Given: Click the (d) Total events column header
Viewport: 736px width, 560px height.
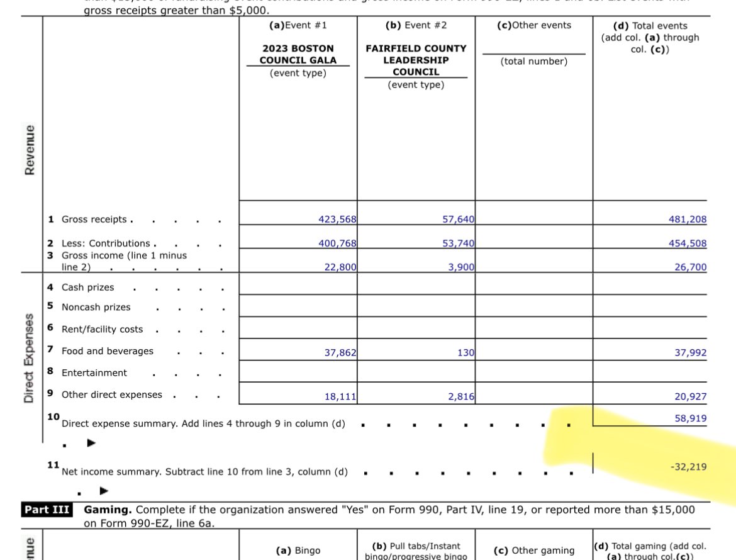Looking at the screenshot, I should click(650, 38).
